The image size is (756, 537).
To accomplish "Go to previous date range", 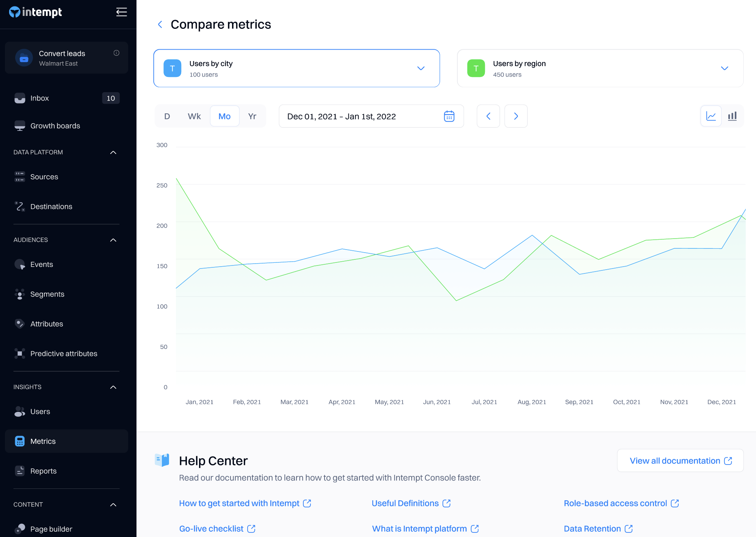I will pyautogui.click(x=488, y=116).
